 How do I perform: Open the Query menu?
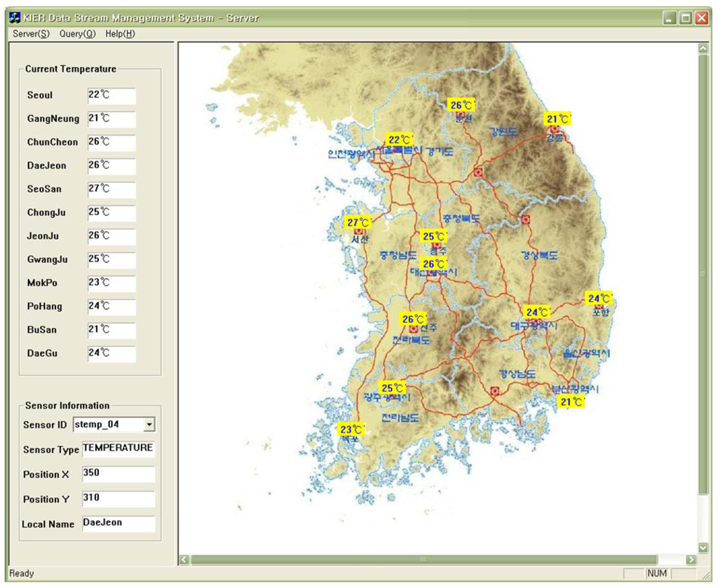(x=77, y=34)
